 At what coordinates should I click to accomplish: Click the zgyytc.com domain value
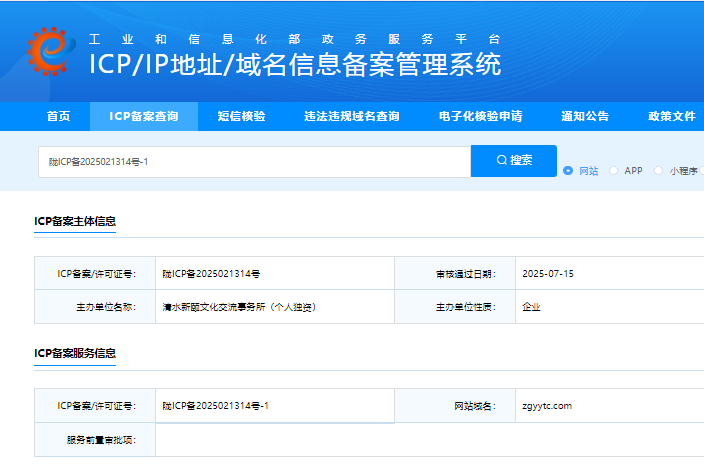click(x=547, y=406)
